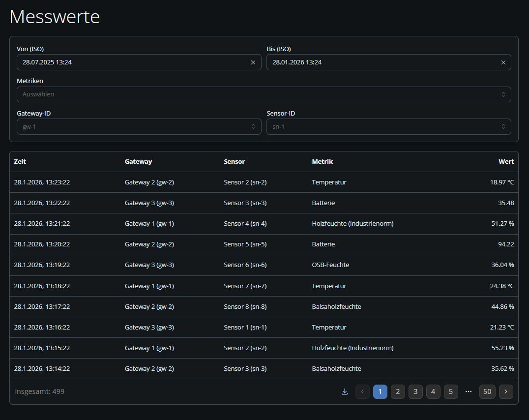Expand the Sensor-ID selector
The height and width of the screenshot is (420, 529).
pos(388,126)
